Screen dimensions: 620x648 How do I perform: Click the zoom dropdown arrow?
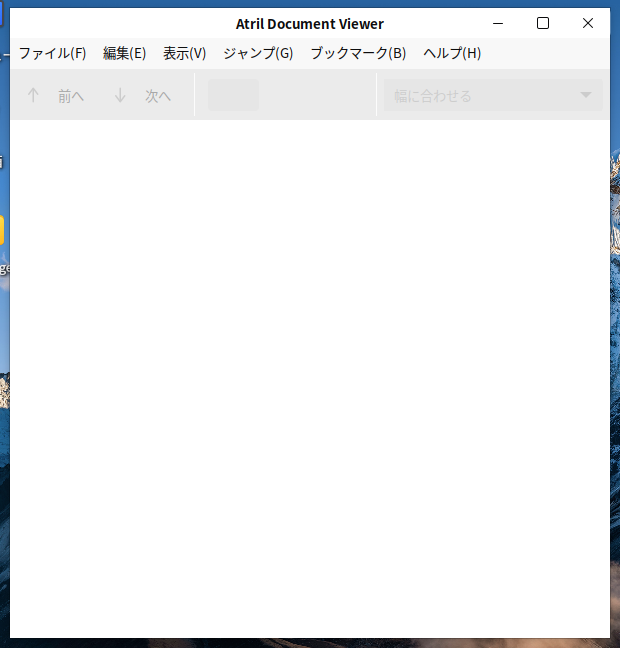click(585, 95)
